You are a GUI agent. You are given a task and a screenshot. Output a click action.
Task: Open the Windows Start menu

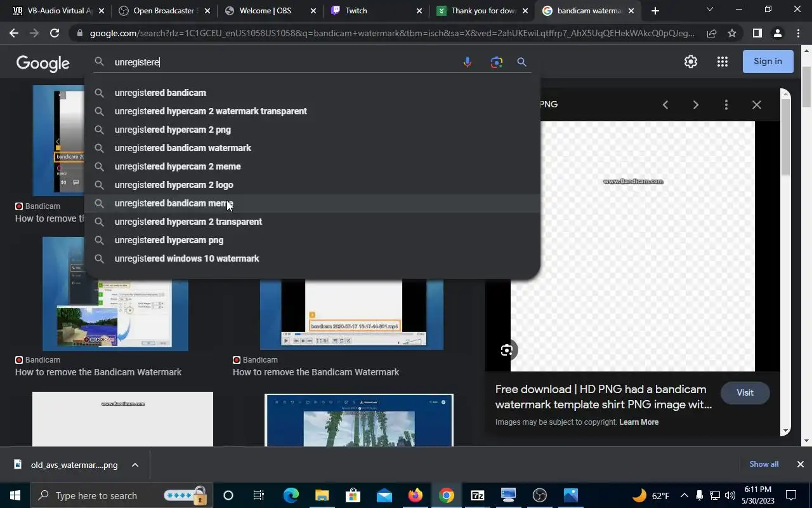click(x=15, y=495)
